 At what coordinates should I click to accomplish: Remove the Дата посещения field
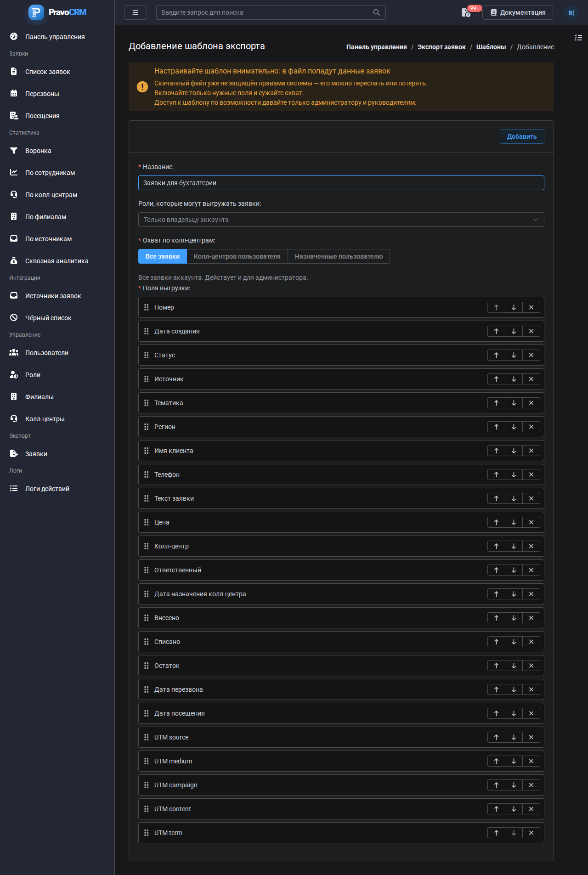point(531,713)
